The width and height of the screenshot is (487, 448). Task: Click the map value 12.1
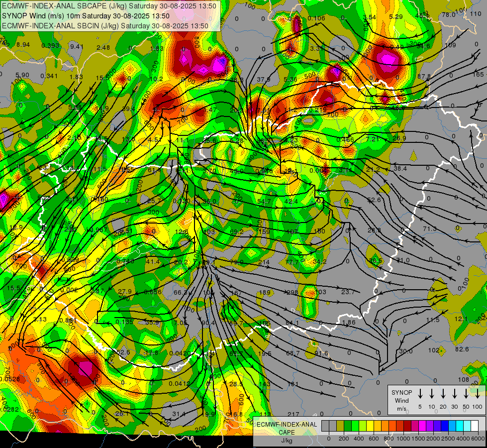pyautogui.click(x=461, y=319)
